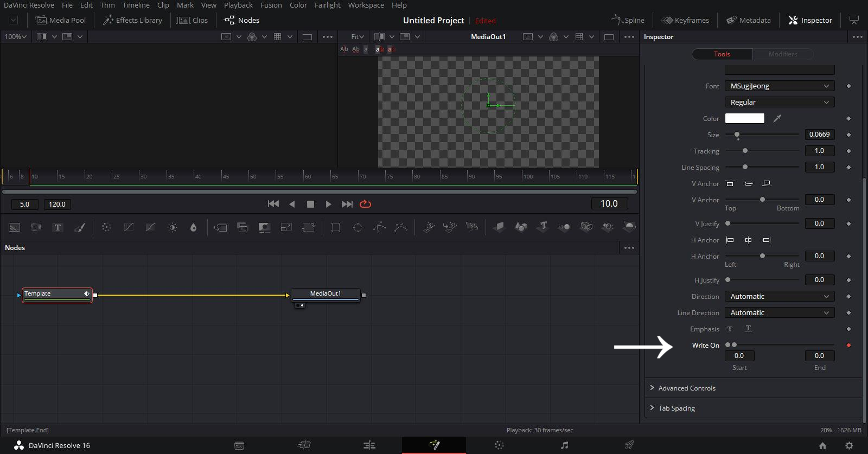This screenshot has width=868, height=454.
Task: Switch to the Edit page icon
Action: click(369, 445)
